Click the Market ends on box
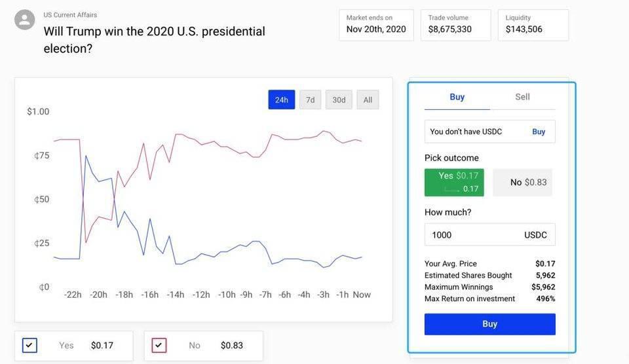The height and width of the screenshot is (364, 629). (x=376, y=25)
